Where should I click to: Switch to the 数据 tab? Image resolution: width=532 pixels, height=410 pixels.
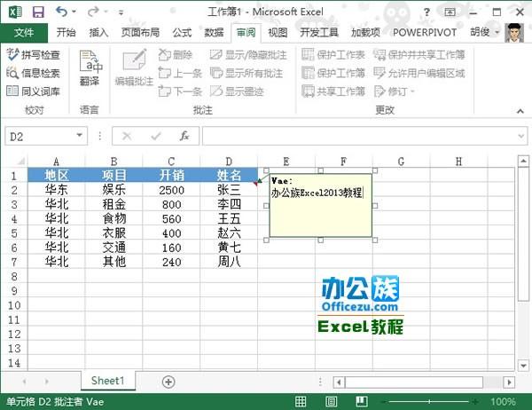(214, 33)
